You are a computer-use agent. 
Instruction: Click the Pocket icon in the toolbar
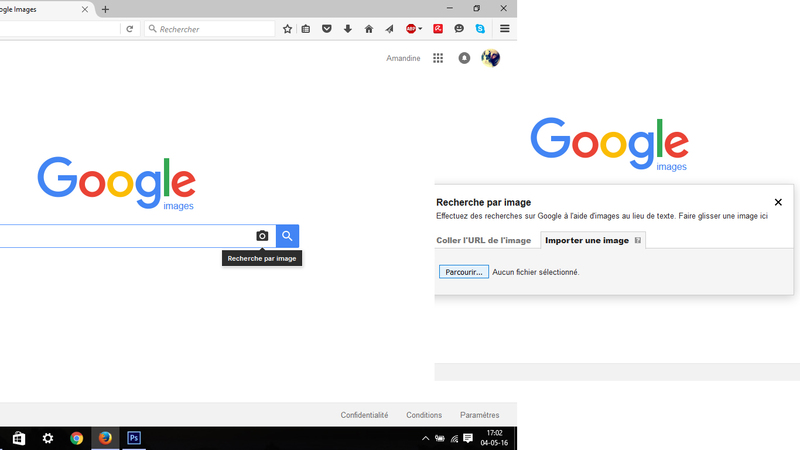coord(327,29)
